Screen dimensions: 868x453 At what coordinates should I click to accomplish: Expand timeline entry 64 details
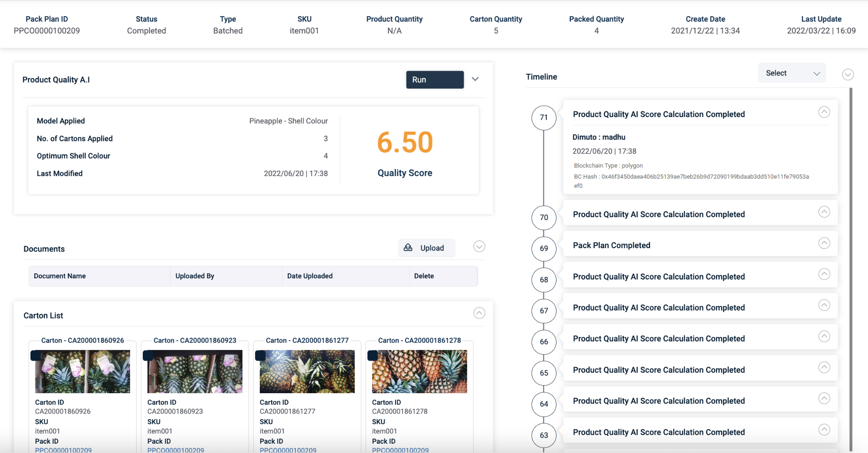pos(824,399)
